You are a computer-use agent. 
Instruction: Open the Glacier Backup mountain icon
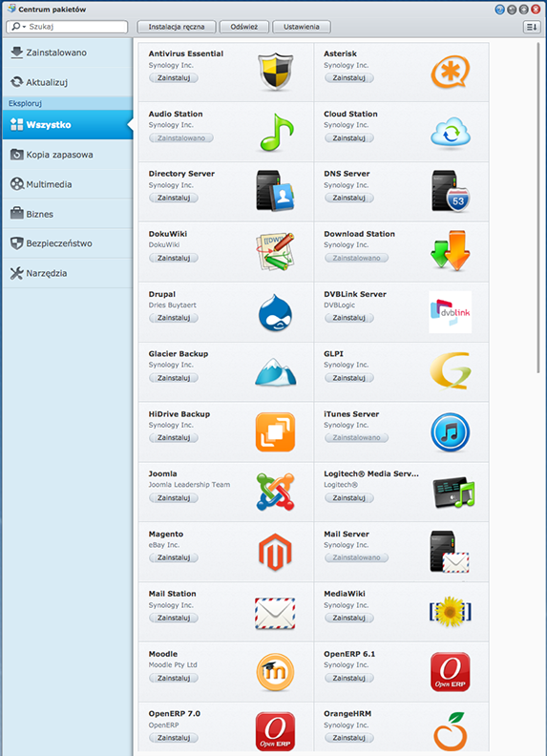pyautogui.click(x=276, y=371)
